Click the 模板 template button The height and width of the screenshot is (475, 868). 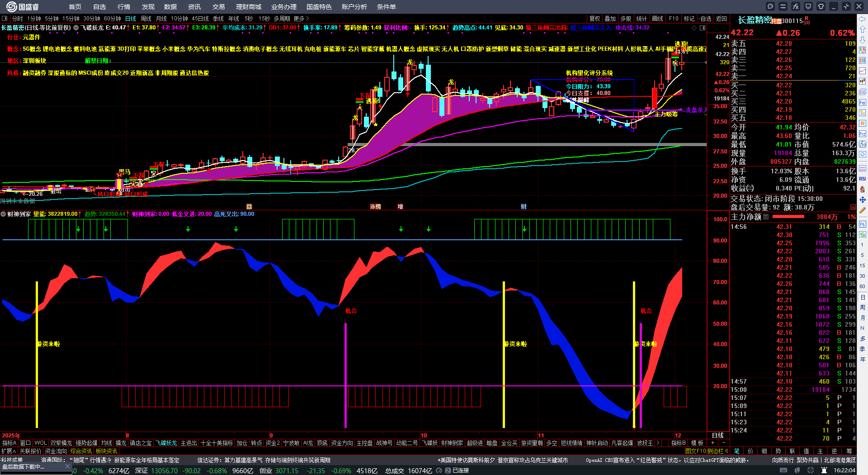coord(697,443)
